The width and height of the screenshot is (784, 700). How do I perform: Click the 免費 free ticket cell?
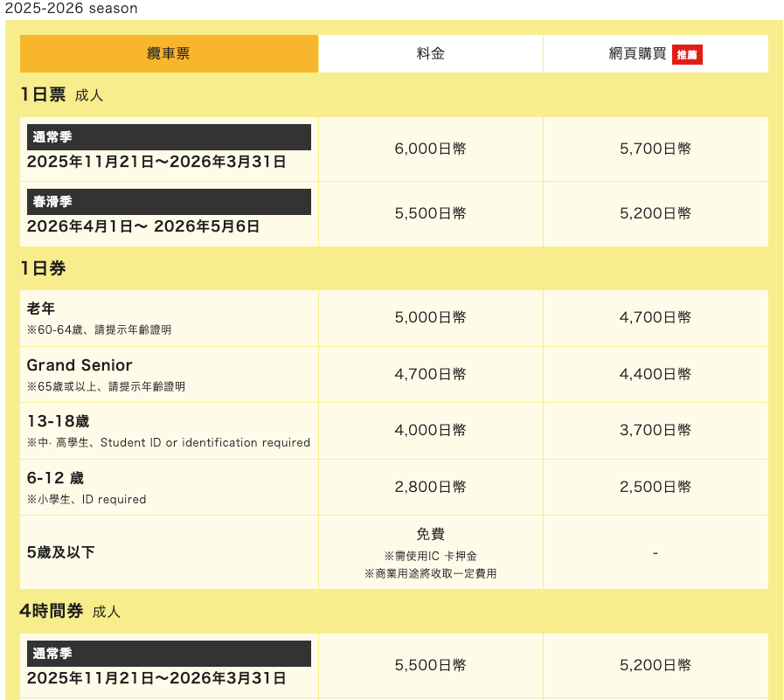click(x=431, y=531)
